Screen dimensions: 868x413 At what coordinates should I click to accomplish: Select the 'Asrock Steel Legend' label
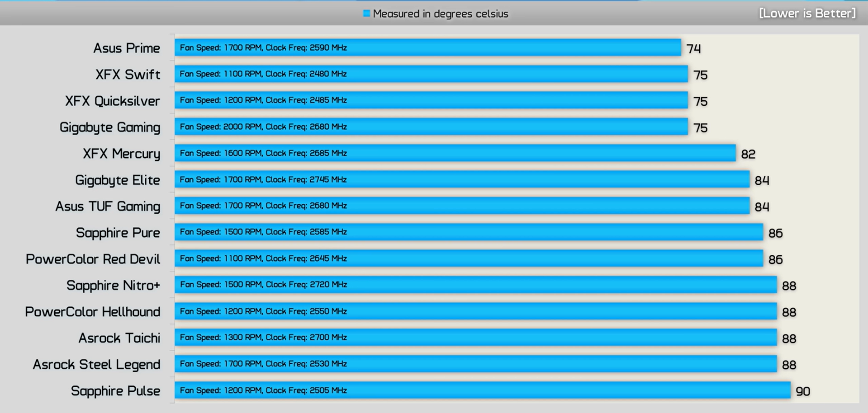point(96,365)
